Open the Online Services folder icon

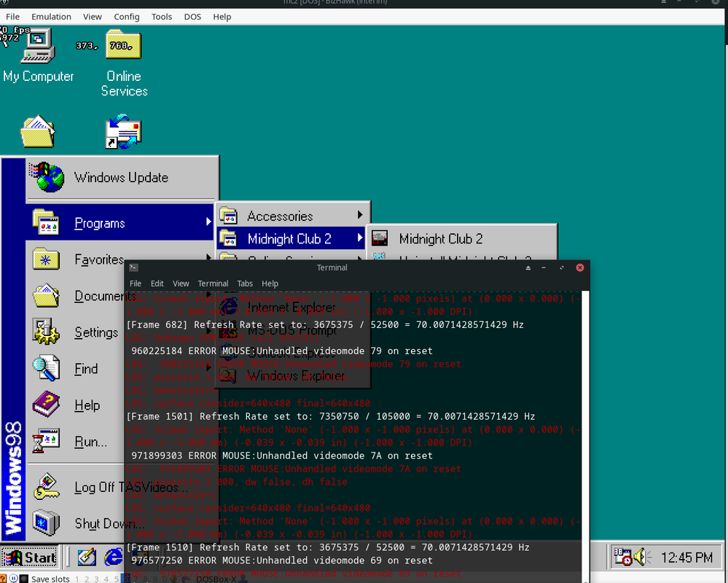[x=123, y=45]
